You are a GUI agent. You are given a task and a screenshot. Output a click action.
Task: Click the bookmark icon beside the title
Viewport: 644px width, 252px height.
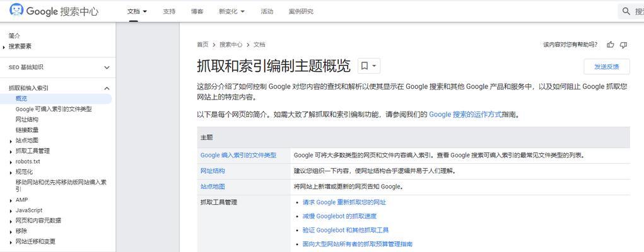click(x=365, y=66)
